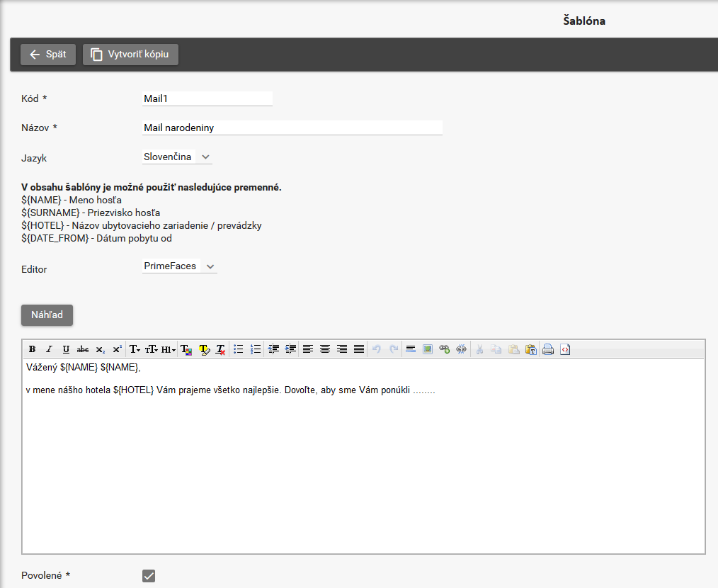This screenshot has height=588, width=718.
Task: Toggle strikethrough formatting
Action: pos(83,349)
